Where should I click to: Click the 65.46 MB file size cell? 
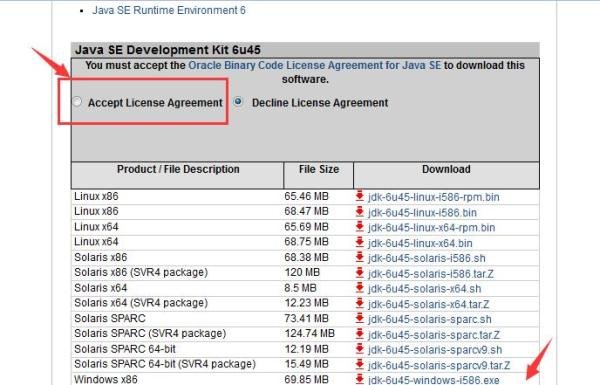(x=307, y=196)
